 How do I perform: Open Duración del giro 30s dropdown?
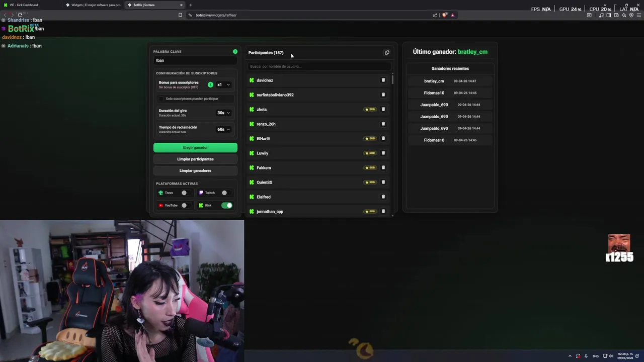pyautogui.click(x=223, y=113)
